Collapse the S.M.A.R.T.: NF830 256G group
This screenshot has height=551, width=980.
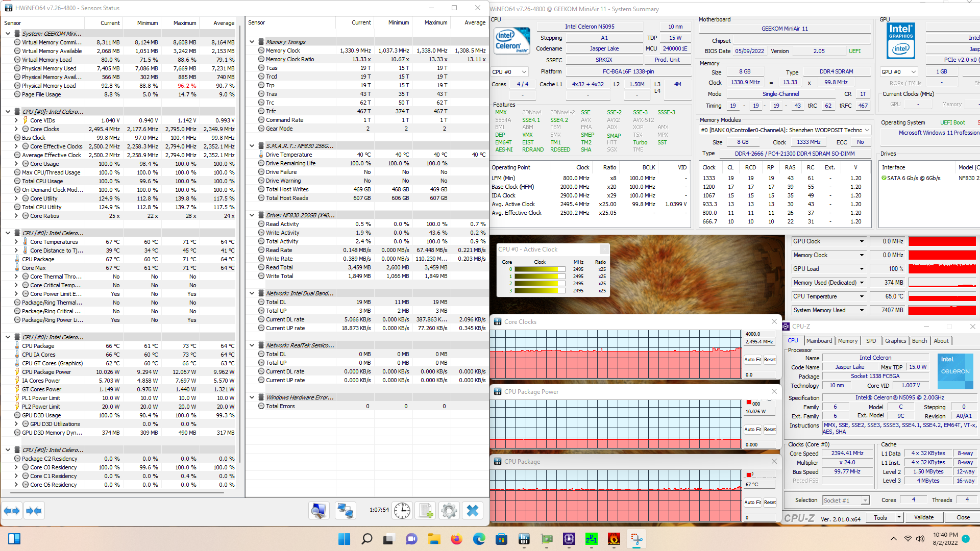tap(252, 146)
